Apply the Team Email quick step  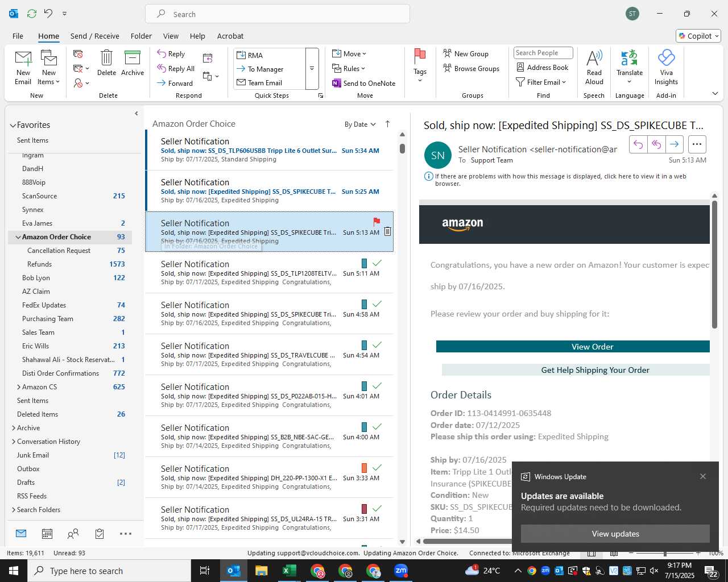tap(270, 82)
